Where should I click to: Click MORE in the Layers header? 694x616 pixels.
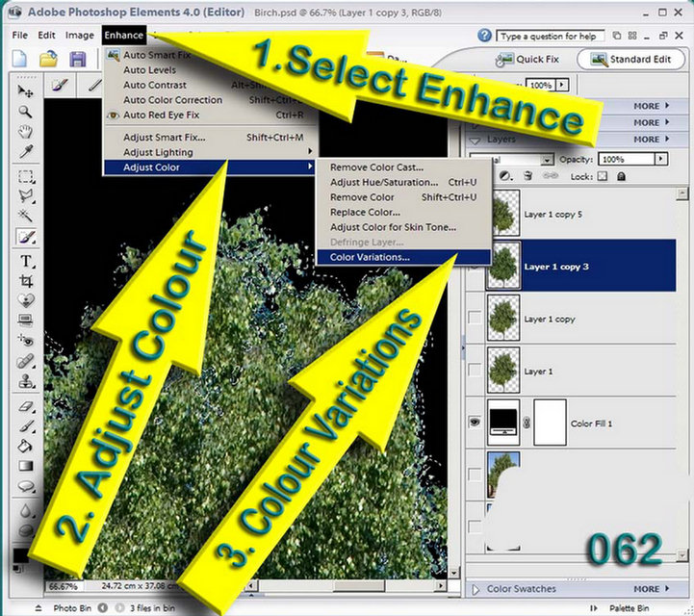(651, 140)
